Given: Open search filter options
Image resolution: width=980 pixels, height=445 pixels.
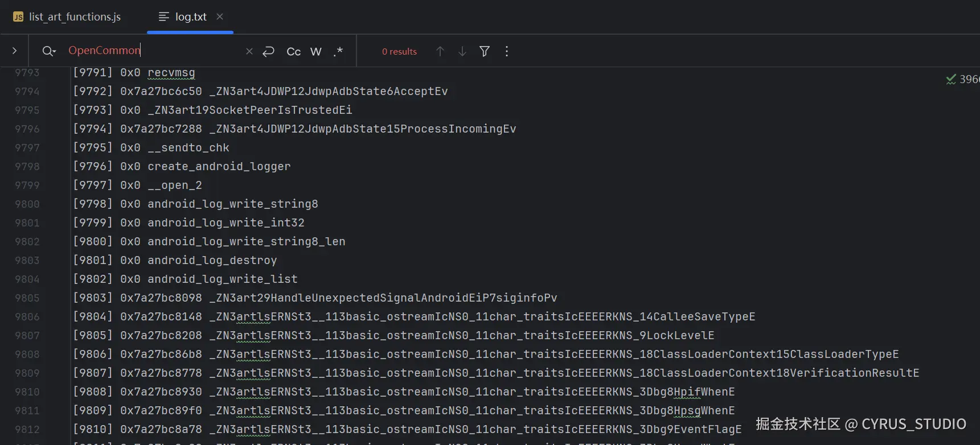Looking at the screenshot, I should click(485, 51).
